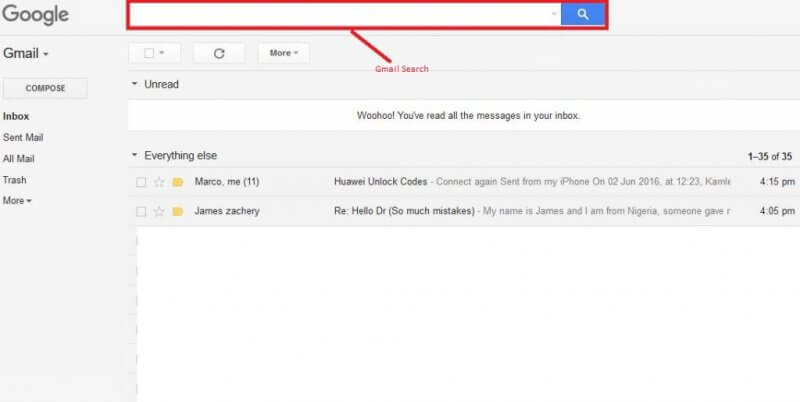Screen dimensions: 800x402
Task: Click the COMPOSE button
Action: (45, 88)
